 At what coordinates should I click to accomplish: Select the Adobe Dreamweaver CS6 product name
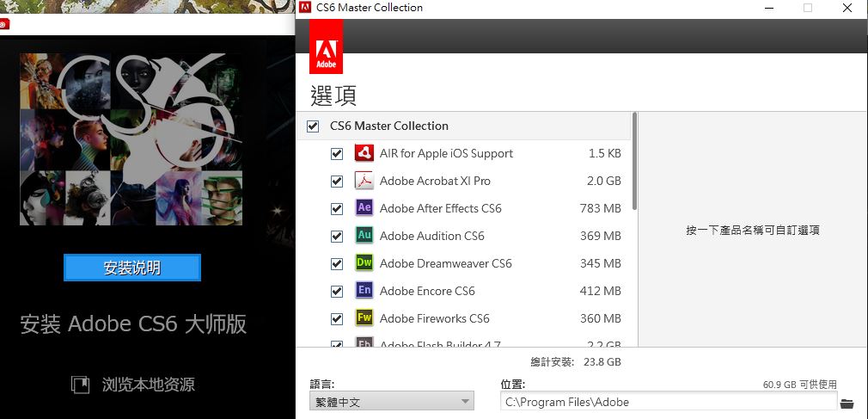click(445, 263)
